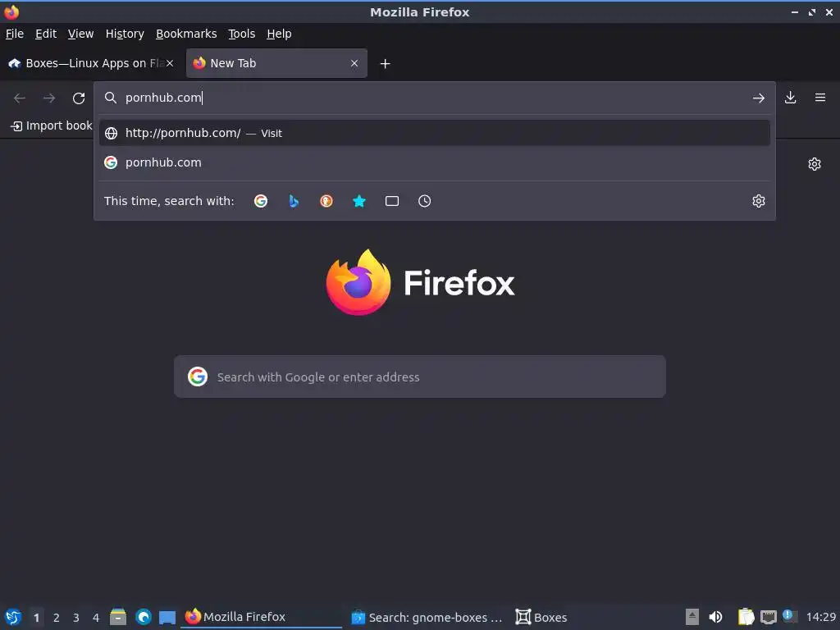Switch to virtual desktop 1
The height and width of the screenshot is (630, 840).
tap(36, 618)
